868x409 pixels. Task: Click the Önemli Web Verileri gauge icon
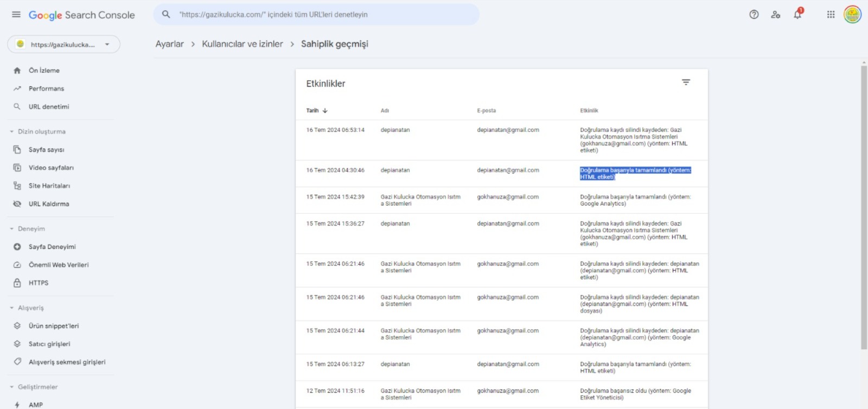(x=17, y=265)
